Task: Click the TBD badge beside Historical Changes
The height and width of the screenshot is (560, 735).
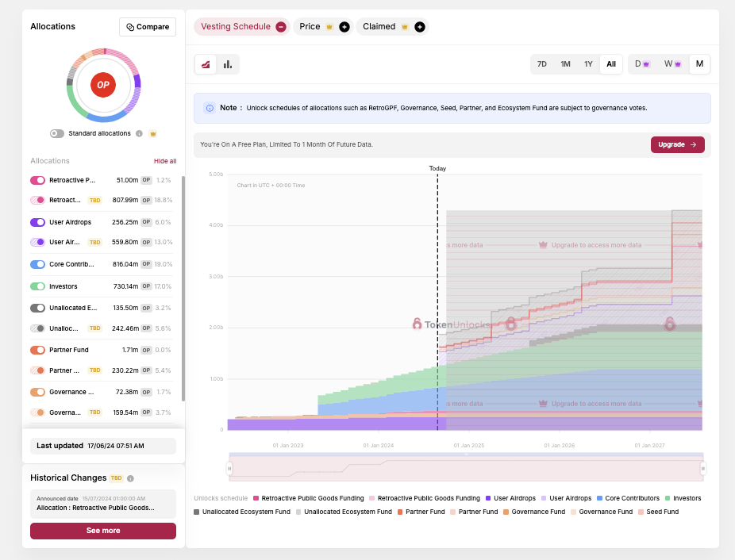Action: coord(116,478)
